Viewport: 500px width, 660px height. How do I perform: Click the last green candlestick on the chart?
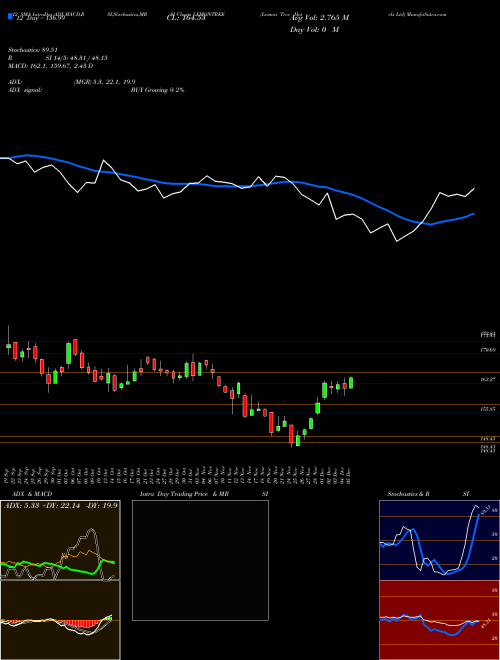point(351,383)
